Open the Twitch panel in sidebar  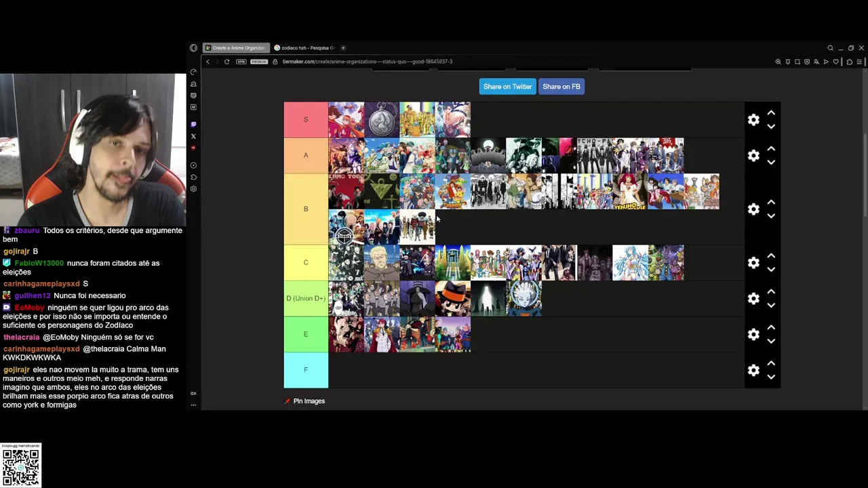point(193,125)
